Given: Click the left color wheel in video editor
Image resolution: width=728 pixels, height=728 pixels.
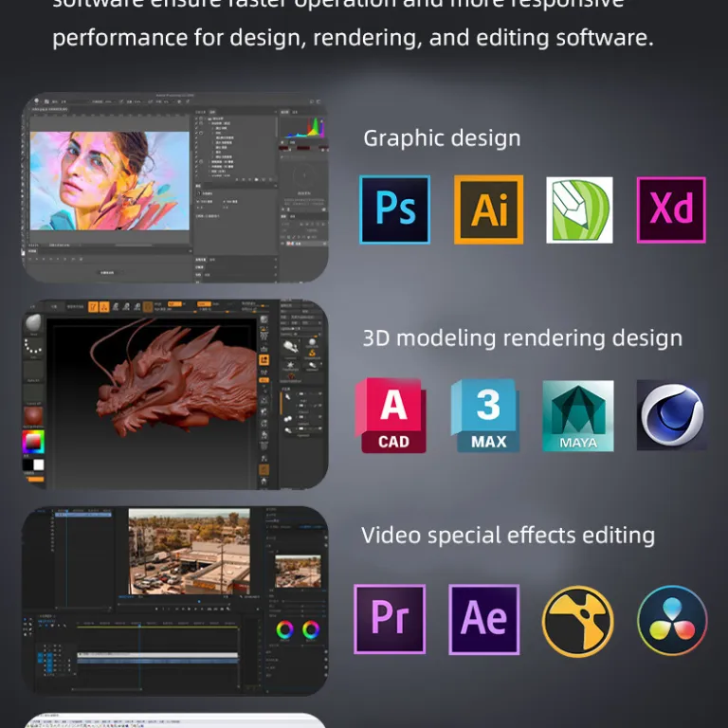Looking at the screenshot, I should coord(284,629).
